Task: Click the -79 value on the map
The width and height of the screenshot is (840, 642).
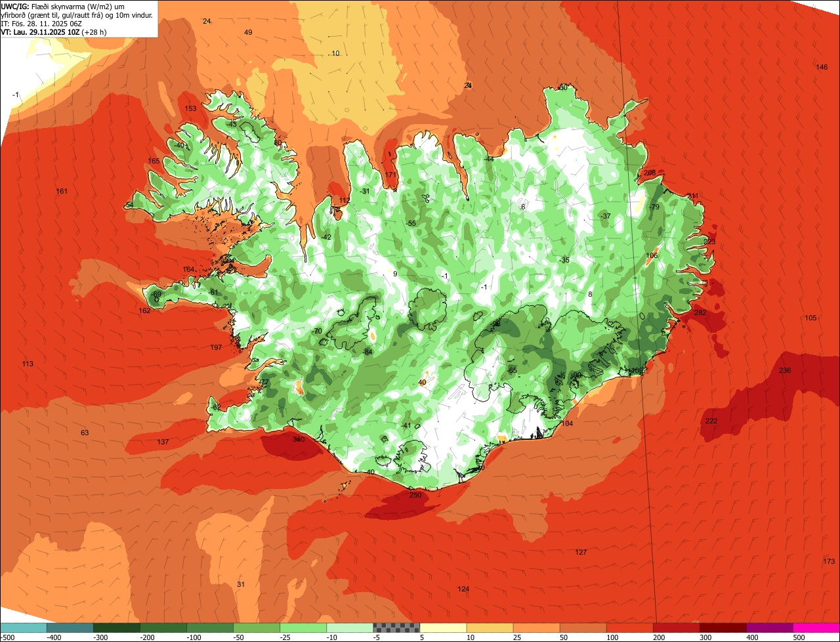Action: [x=654, y=207]
